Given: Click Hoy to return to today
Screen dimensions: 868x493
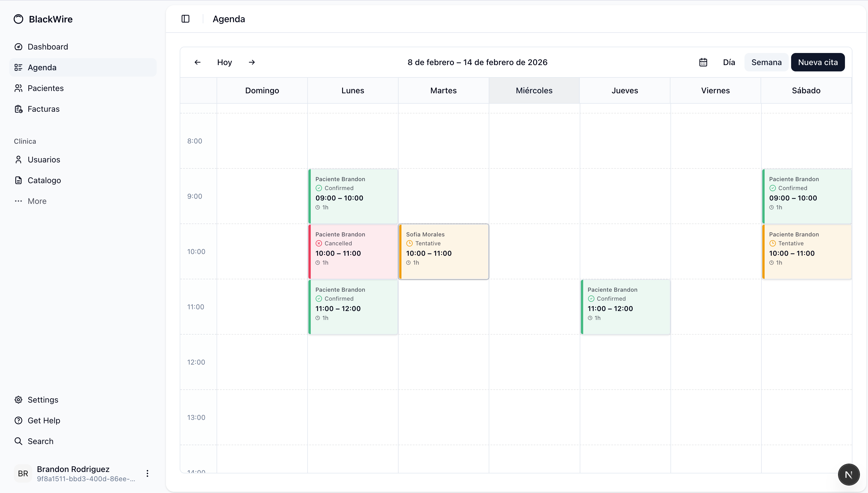Looking at the screenshot, I should click(224, 62).
